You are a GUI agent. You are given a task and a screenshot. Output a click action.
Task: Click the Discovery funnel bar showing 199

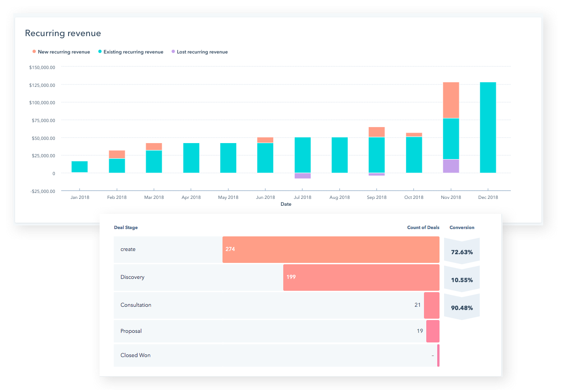point(361,278)
